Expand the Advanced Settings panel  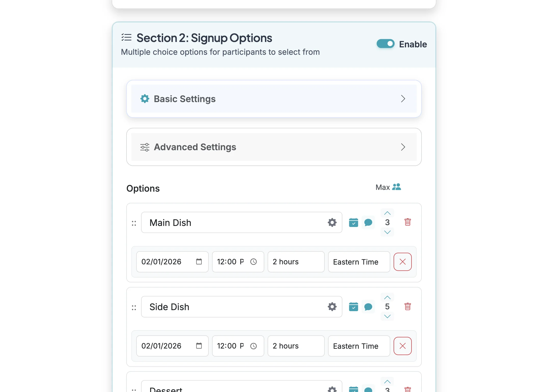pos(274,147)
